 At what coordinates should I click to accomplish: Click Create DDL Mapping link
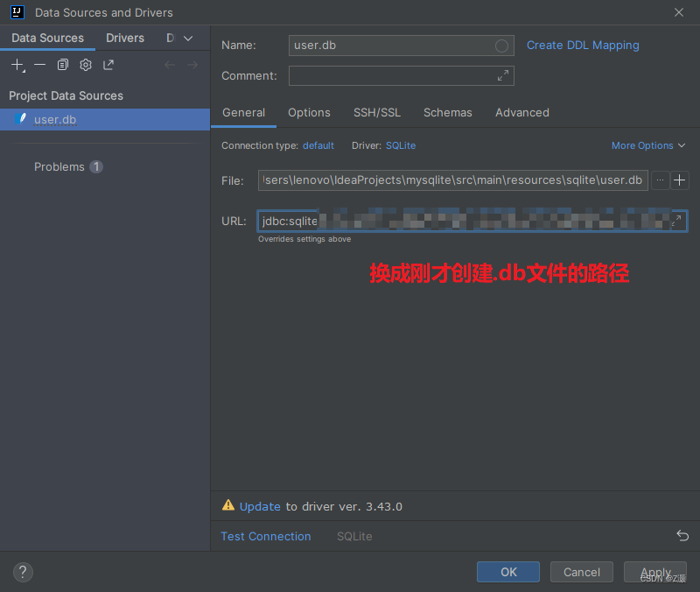pyautogui.click(x=583, y=46)
